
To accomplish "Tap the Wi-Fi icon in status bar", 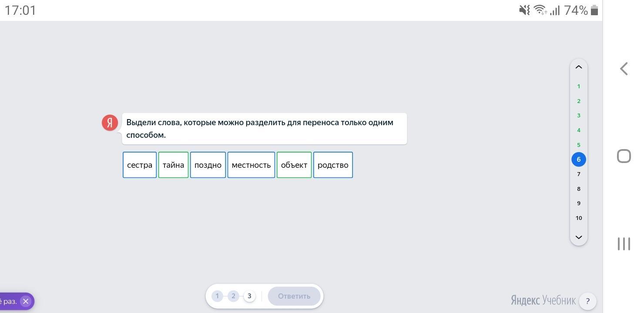I will click(x=540, y=10).
